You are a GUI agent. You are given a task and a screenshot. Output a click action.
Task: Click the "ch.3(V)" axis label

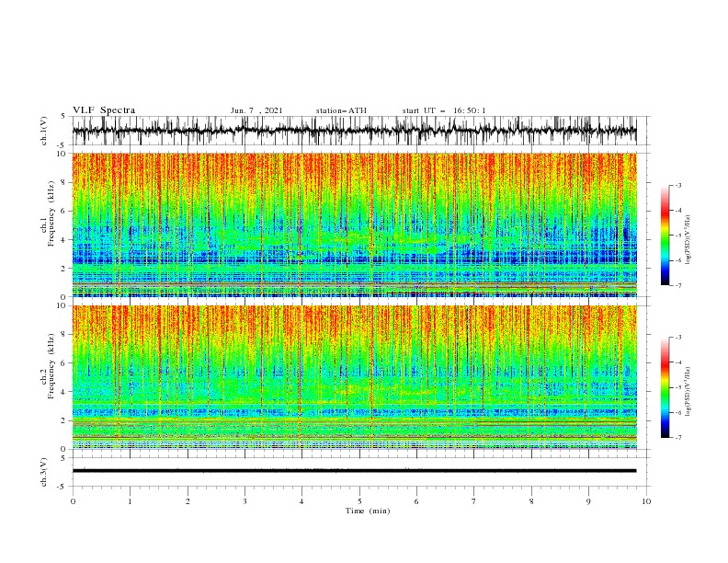tap(44, 472)
